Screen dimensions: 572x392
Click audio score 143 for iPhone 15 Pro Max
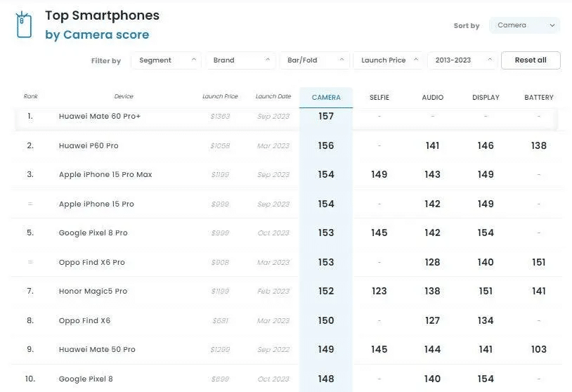coord(432,174)
